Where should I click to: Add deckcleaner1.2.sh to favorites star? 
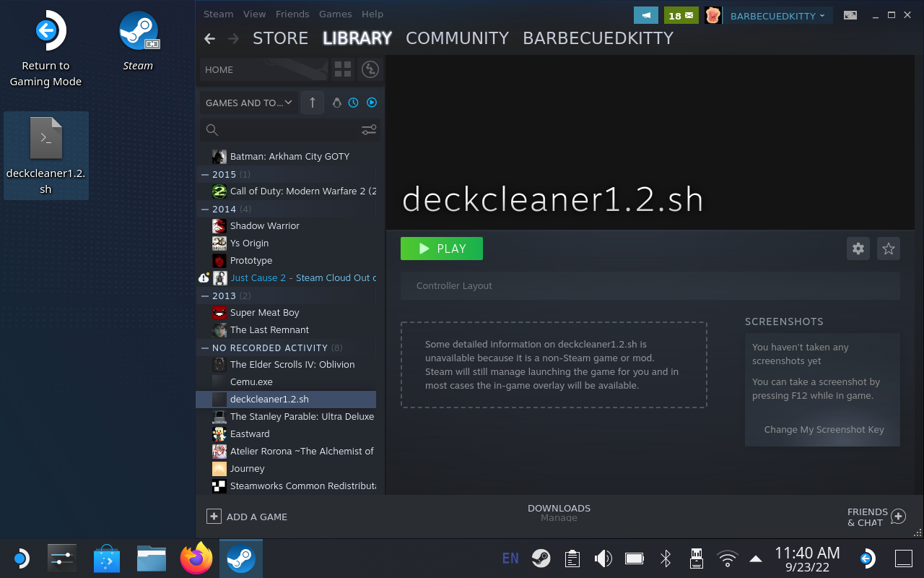click(889, 249)
